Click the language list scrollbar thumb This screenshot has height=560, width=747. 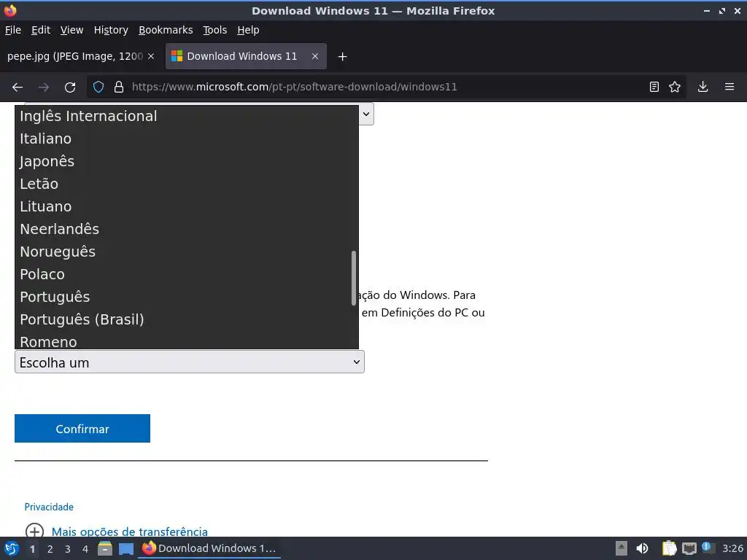click(354, 278)
